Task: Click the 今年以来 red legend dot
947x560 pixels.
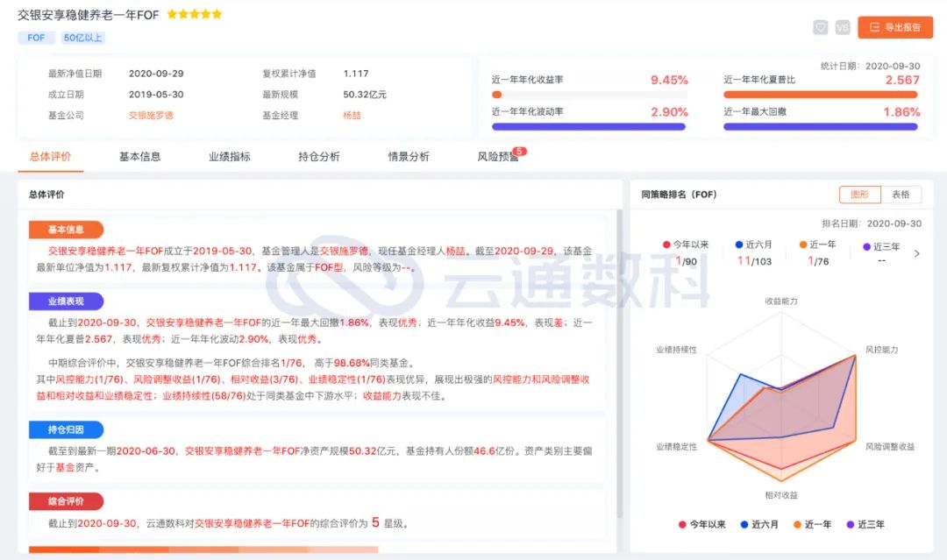Action: (x=666, y=246)
